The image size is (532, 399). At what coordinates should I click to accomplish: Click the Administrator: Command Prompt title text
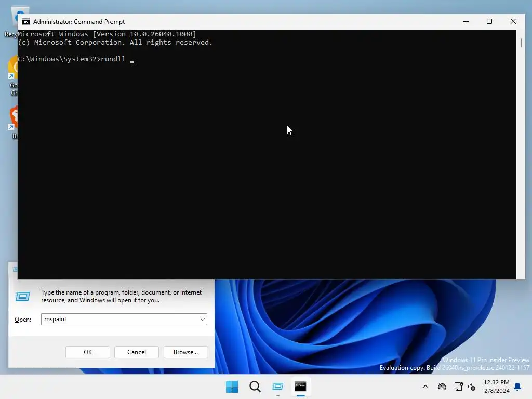[x=79, y=22]
